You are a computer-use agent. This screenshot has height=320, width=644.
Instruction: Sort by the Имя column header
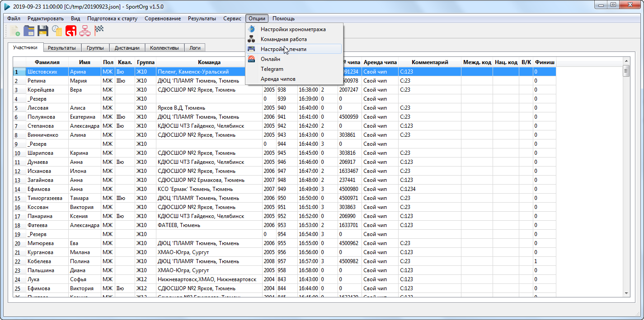tap(85, 62)
